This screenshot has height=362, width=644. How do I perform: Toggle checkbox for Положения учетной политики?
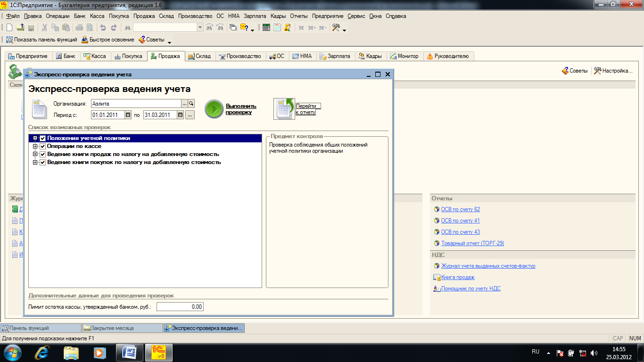pyautogui.click(x=43, y=139)
